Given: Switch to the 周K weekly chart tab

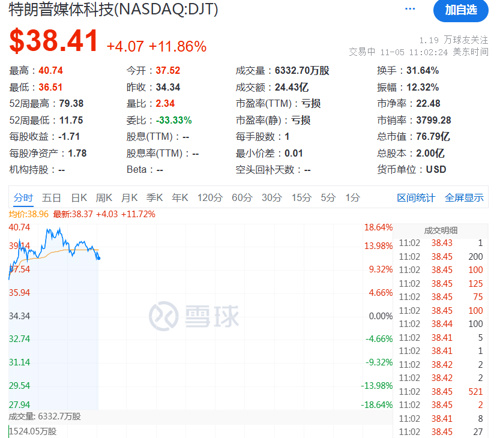Looking at the screenshot, I should pyautogui.click(x=104, y=198).
